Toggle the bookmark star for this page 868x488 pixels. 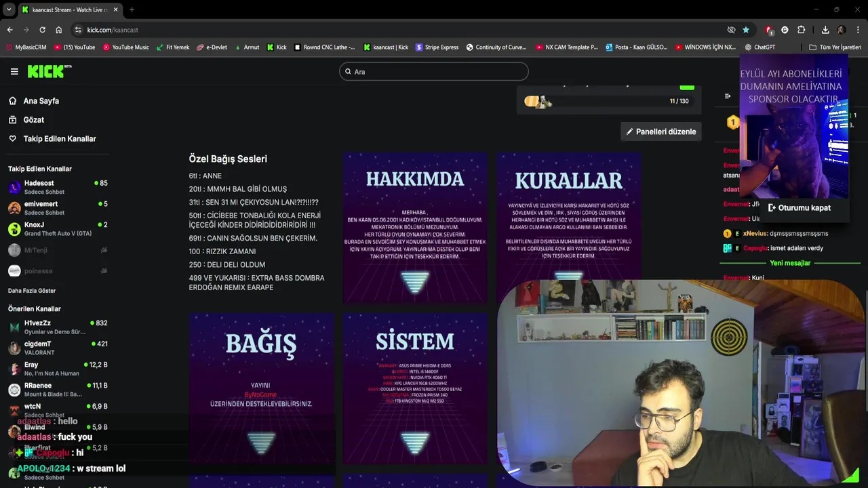(746, 30)
